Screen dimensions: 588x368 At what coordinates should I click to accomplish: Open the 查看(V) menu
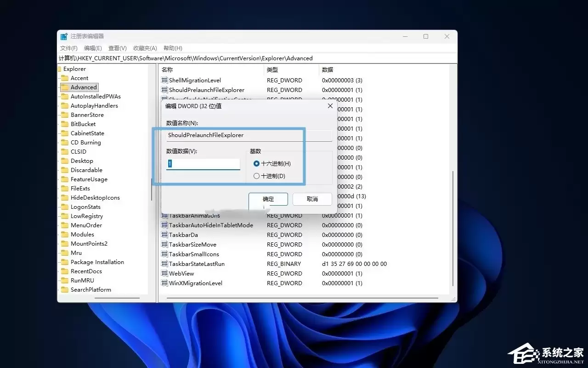117,48
